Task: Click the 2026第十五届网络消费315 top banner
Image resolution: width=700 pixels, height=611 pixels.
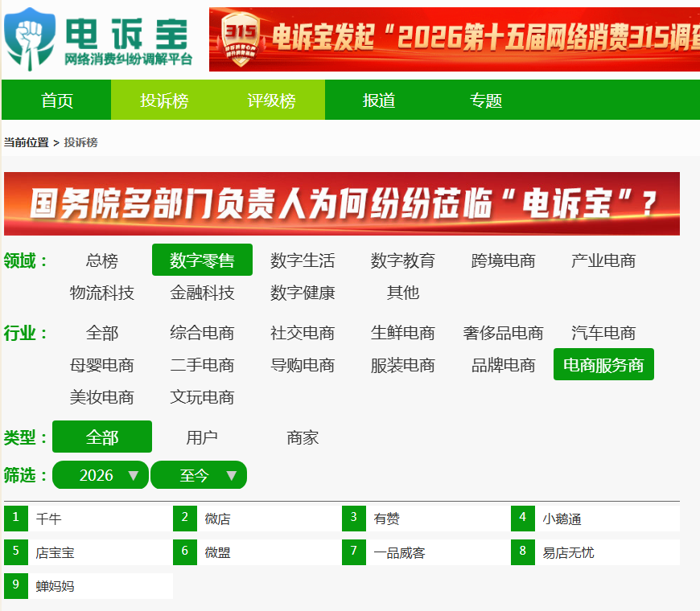Action: click(x=455, y=39)
